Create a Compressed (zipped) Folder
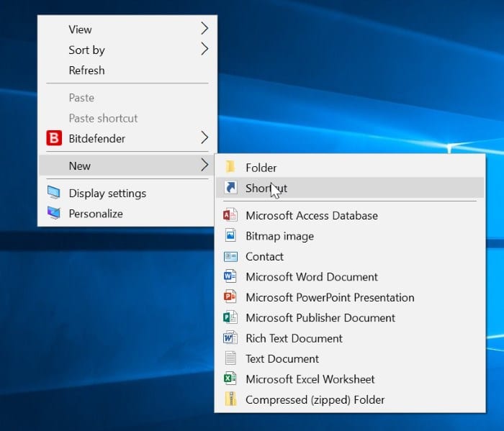Screen dimensions: 504x431 tap(350, 399)
